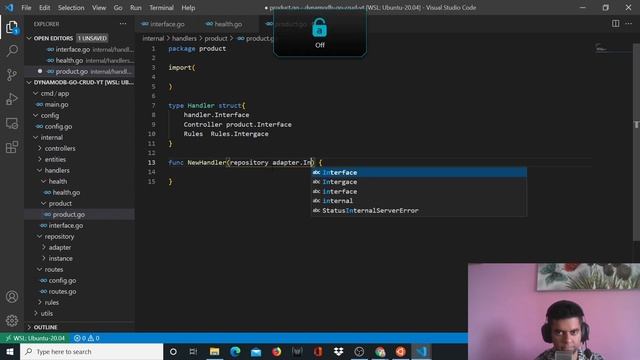Open main.go in the file tree

click(80, 104)
